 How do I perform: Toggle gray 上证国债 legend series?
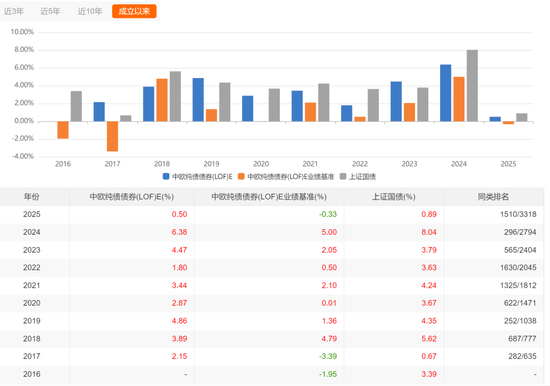(358, 177)
